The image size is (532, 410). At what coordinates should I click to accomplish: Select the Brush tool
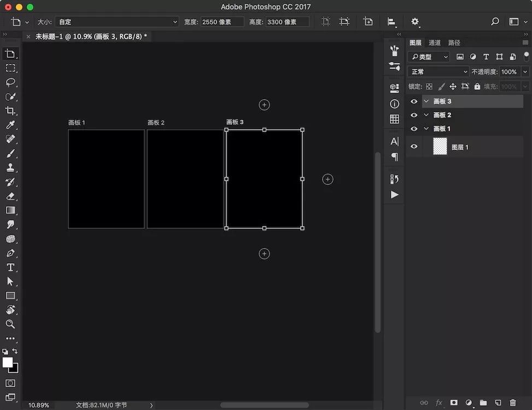[x=10, y=153]
